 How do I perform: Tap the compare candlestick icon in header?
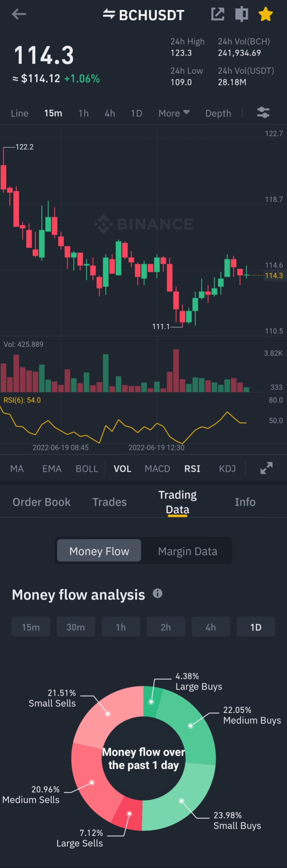(242, 14)
